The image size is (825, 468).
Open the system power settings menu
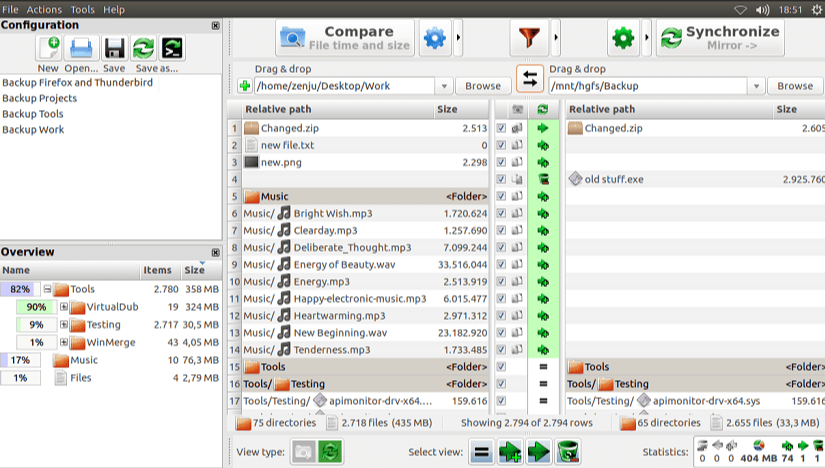click(817, 9)
